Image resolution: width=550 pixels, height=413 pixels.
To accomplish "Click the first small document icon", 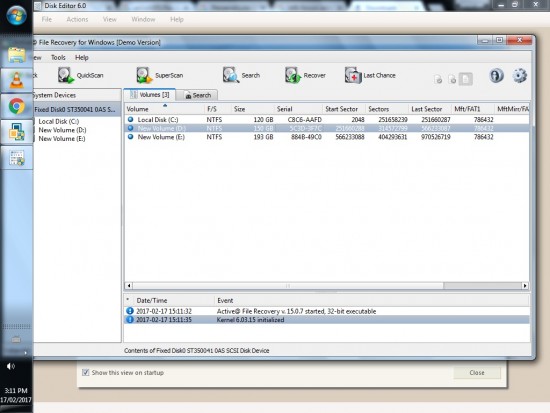I will point(438,79).
